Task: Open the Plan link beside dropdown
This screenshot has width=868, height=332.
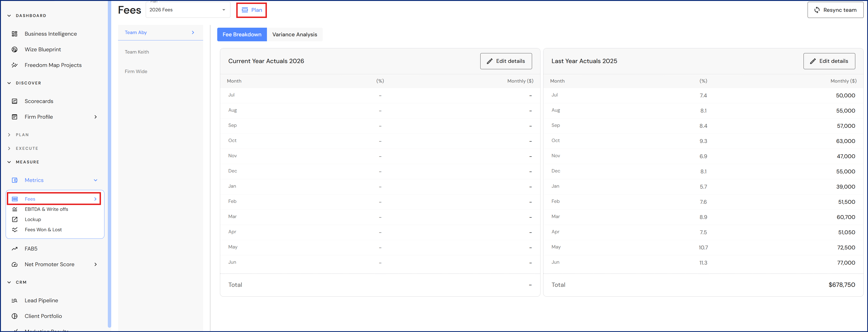Action: pos(252,10)
